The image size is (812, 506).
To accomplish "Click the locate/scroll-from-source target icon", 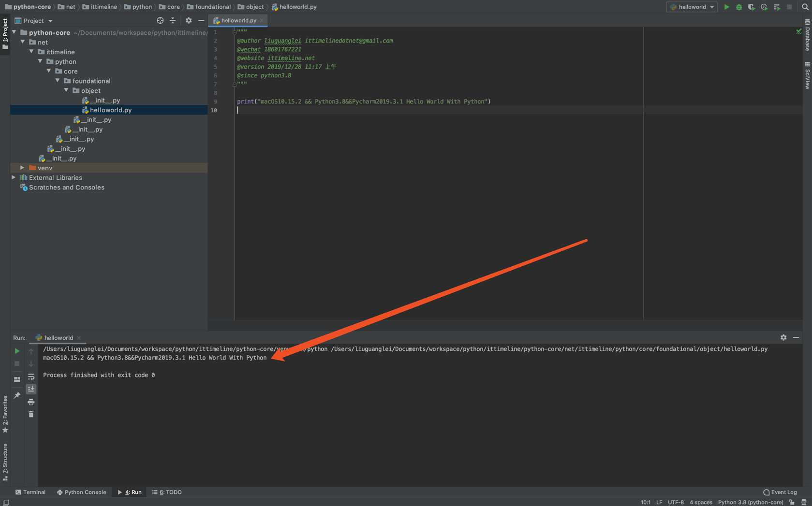I will [x=160, y=20].
